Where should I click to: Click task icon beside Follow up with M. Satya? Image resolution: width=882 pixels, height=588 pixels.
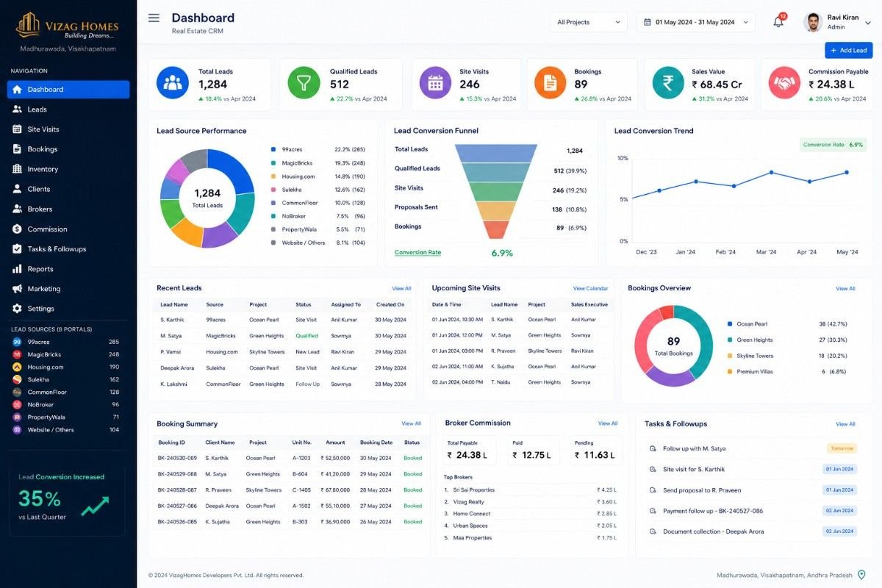(653, 448)
